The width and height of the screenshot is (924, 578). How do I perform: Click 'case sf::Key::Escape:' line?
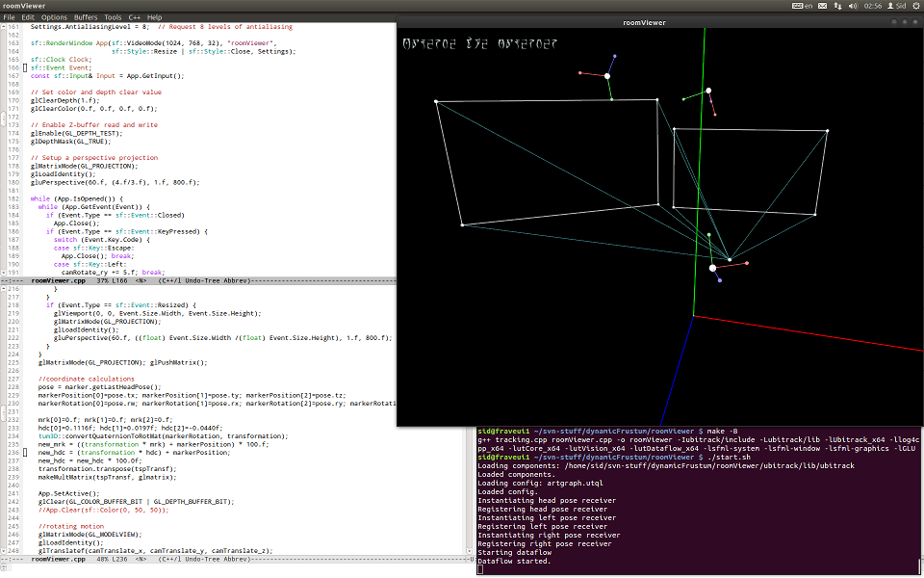(93, 248)
